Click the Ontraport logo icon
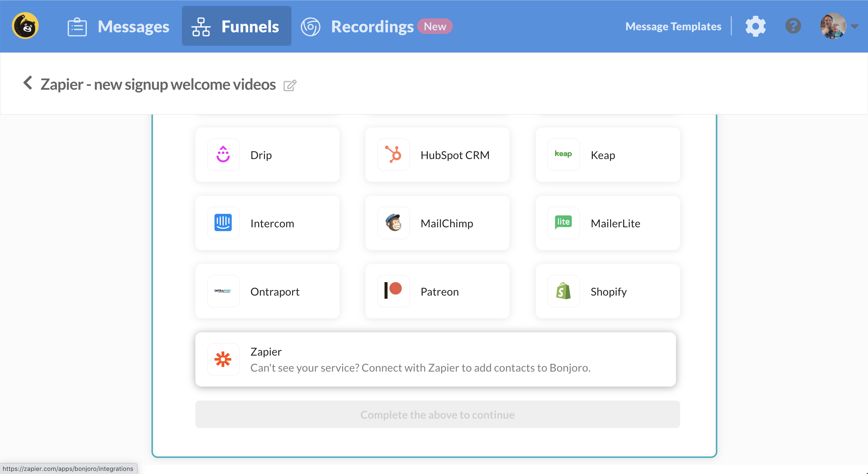This screenshot has width=868, height=474. (x=223, y=291)
